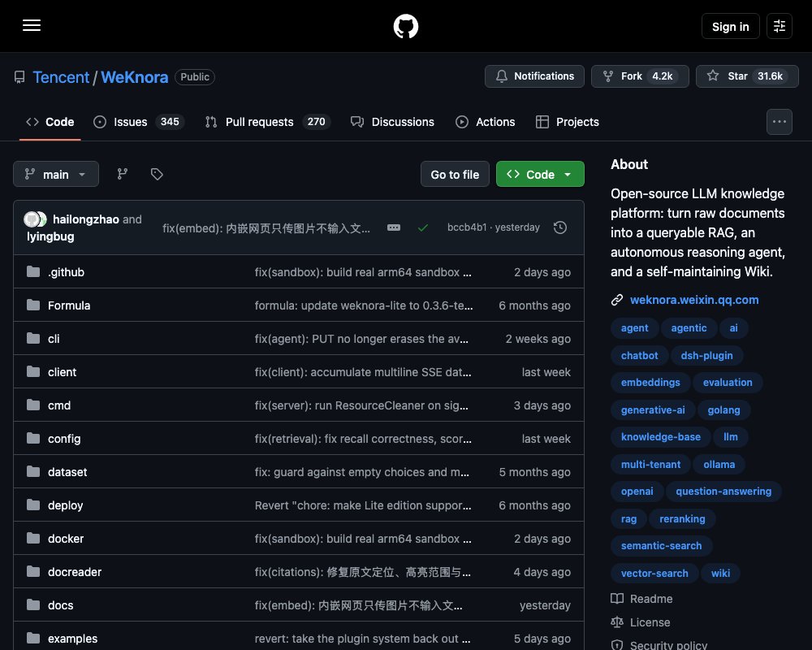This screenshot has height=650, width=812.
Task: Open the deploy folder
Action: tap(65, 505)
